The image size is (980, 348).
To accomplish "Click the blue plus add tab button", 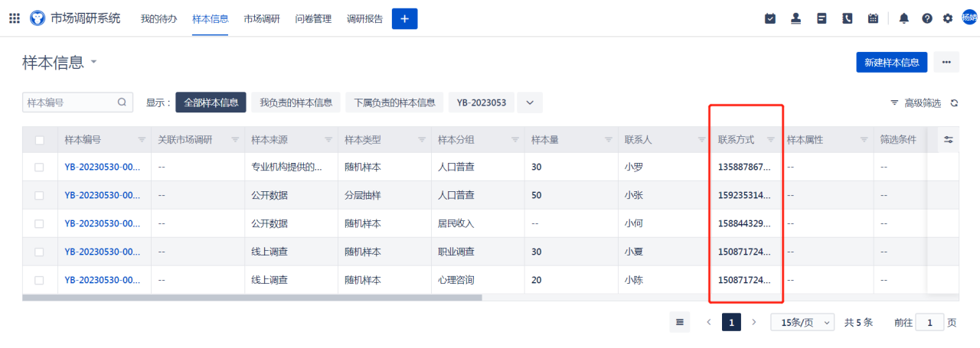I will [404, 18].
